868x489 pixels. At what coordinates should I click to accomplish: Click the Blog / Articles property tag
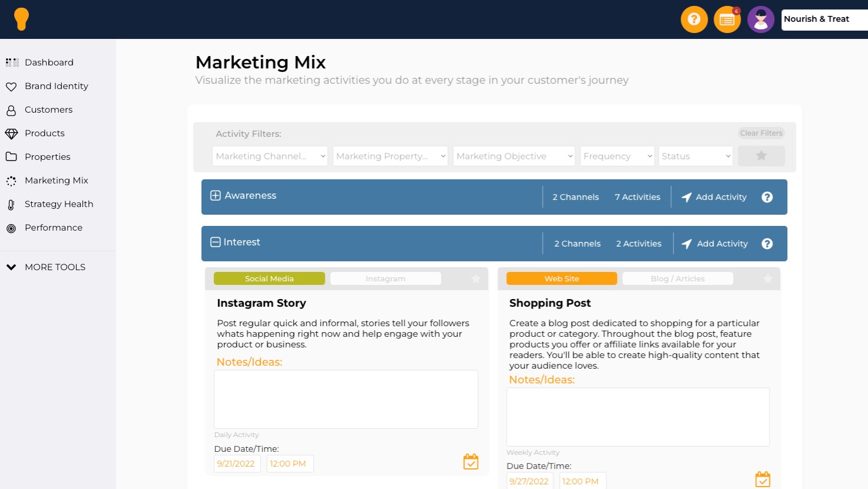click(678, 278)
